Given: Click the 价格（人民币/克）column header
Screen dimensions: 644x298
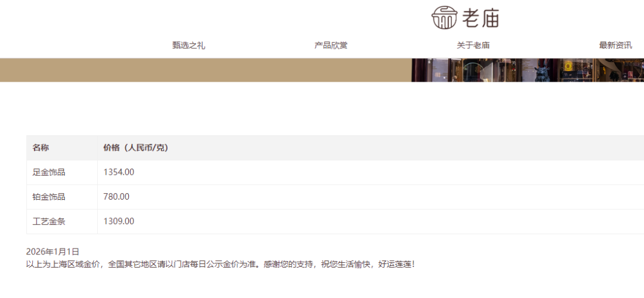Looking at the screenshot, I should [135, 148].
